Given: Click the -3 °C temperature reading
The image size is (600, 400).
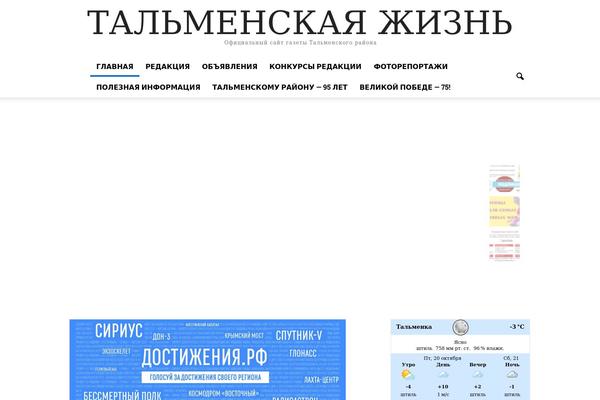Looking at the screenshot, I should pyautogui.click(x=517, y=327).
